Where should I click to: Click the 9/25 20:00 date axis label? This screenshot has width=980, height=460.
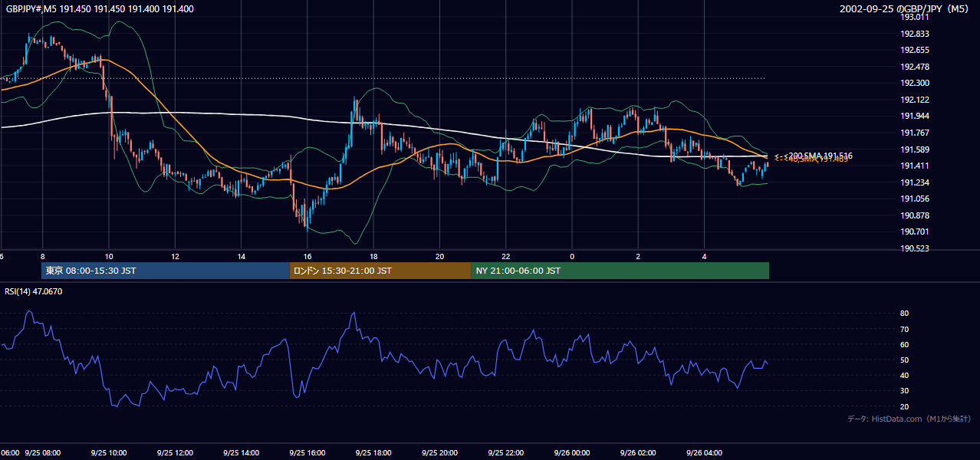click(439, 452)
